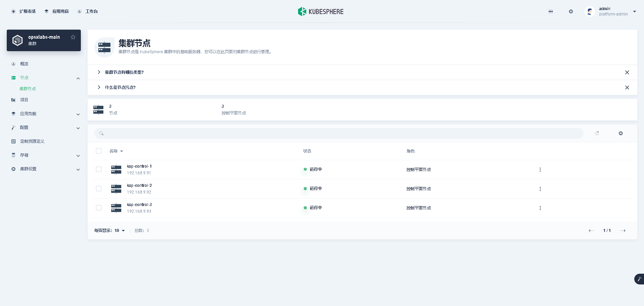
Task: Collapse the 节点 sidebar section
Action: (x=78, y=78)
